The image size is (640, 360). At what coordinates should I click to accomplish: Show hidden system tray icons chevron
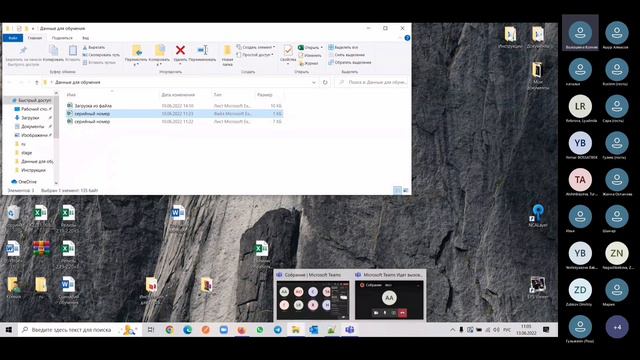(x=452, y=329)
